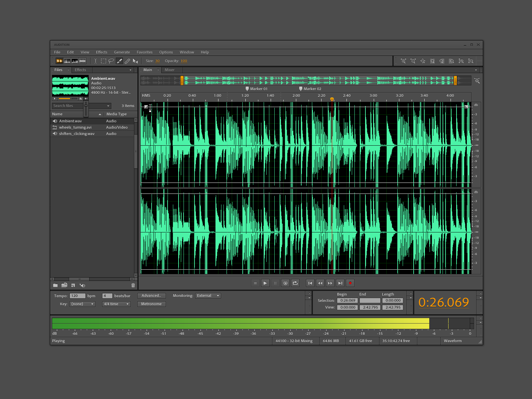Click the file preview progress bar
Screen dimensions: 532x399
tap(68, 99)
